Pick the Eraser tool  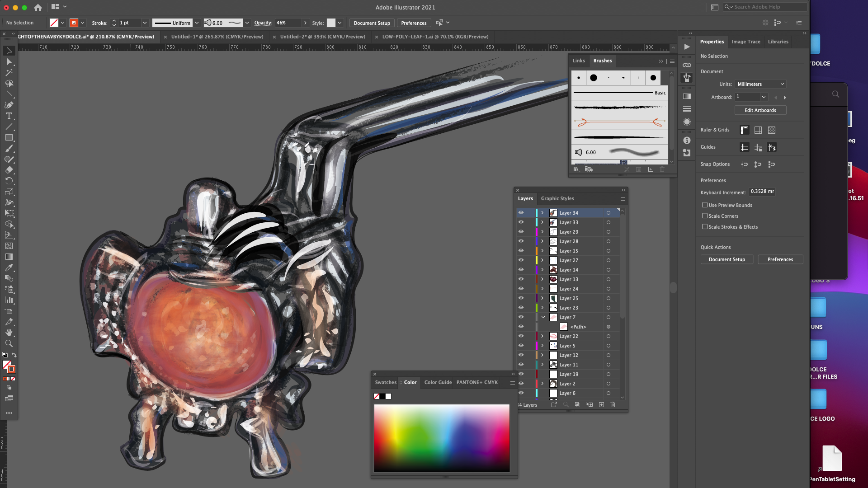tap(9, 170)
